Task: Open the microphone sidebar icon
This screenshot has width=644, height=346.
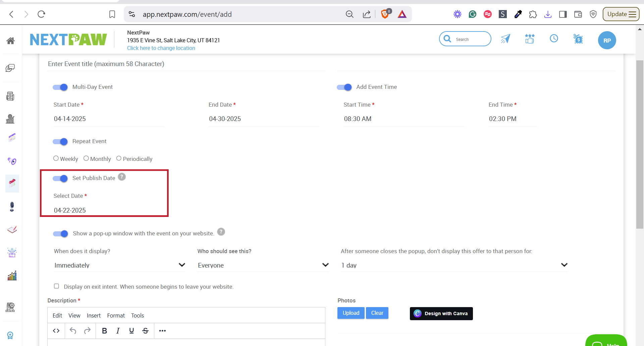Action: pyautogui.click(x=12, y=207)
